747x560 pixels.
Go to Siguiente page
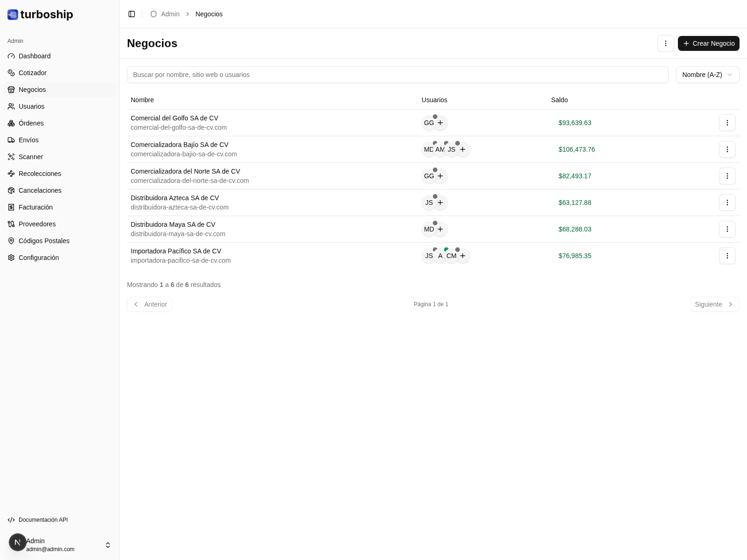click(714, 304)
